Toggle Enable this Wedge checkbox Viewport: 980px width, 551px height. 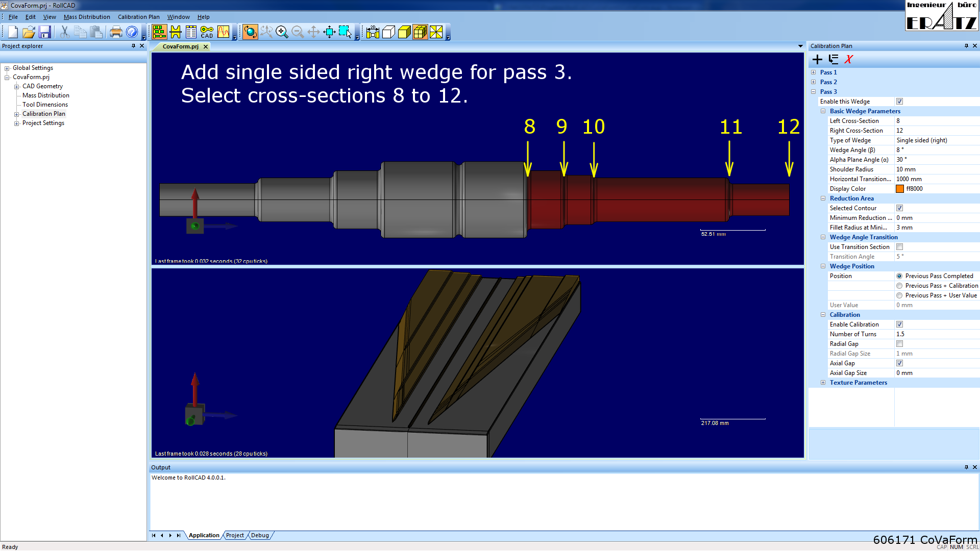[x=899, y=102]
